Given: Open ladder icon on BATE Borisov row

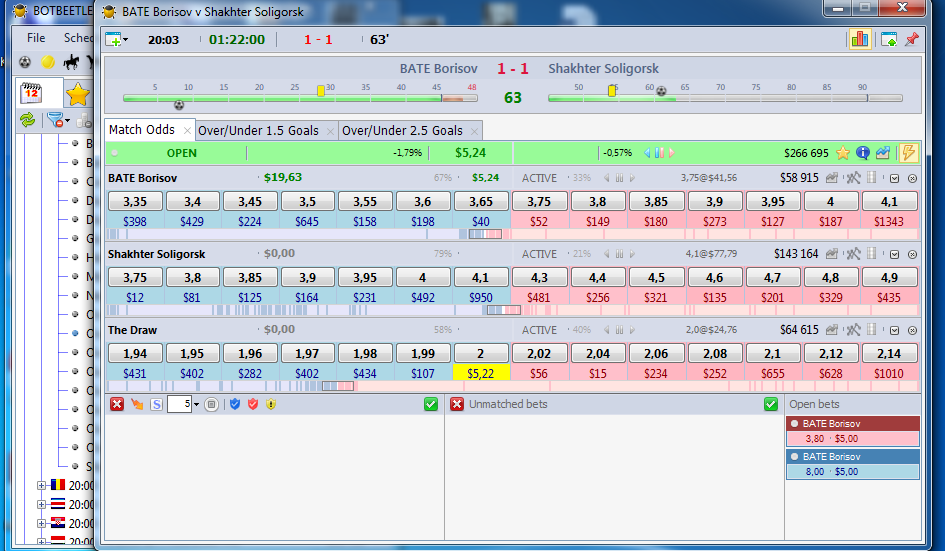Looking at the screenshot, I should 871,178.
